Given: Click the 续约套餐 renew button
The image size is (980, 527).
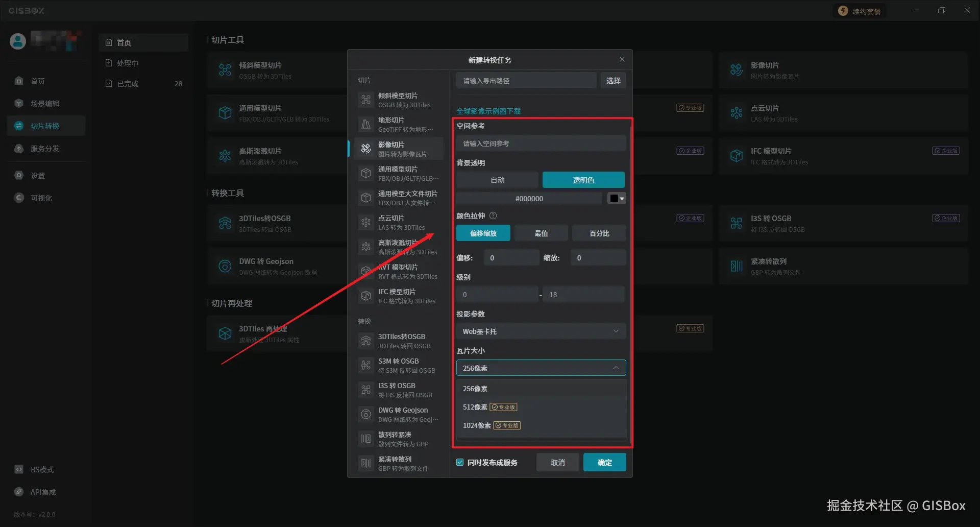Looking at the screenshot, I should 860,11.
